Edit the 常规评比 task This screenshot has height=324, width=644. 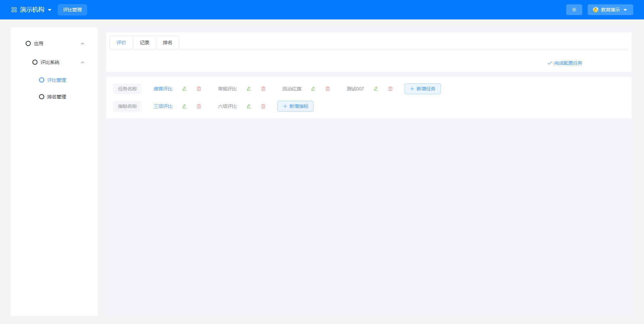pos(249,89)
